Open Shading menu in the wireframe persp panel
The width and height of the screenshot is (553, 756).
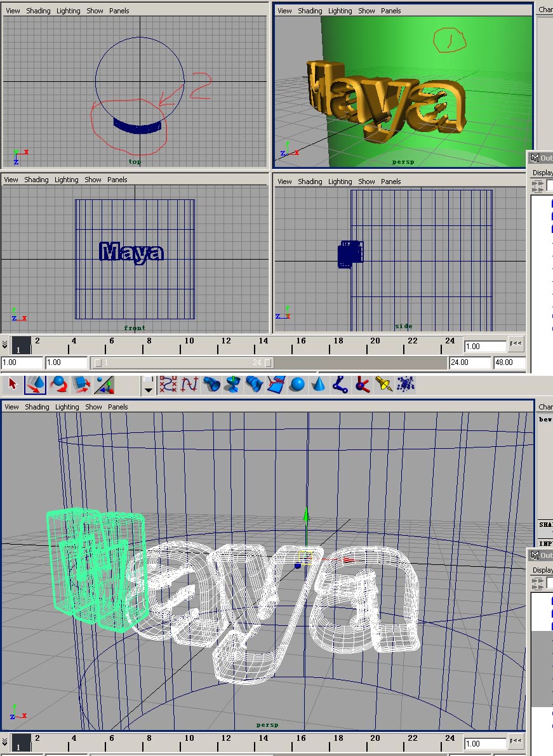pyautogui.click(x=37, y=407)
